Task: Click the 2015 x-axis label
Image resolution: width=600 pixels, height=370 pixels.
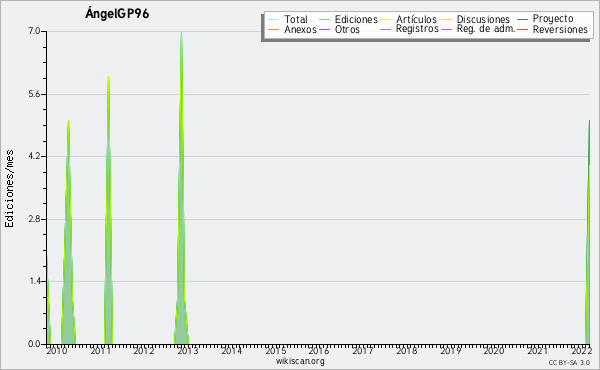Action: [x=276, y=351]
